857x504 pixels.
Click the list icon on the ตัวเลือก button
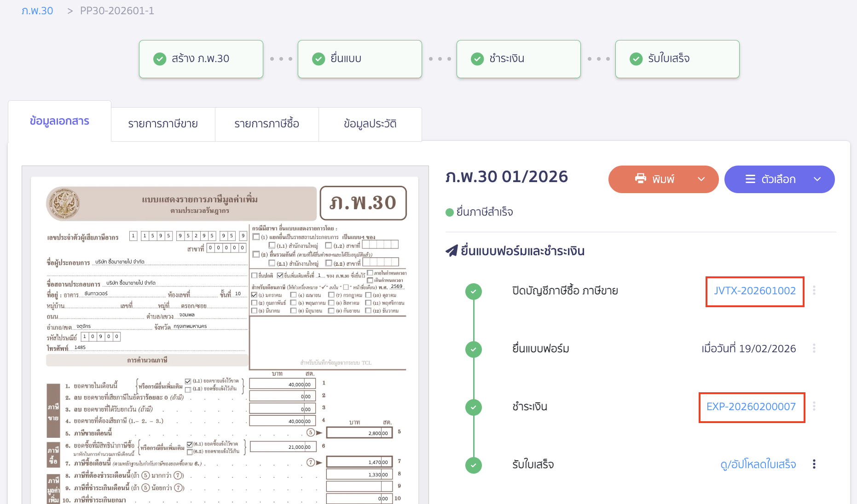(x=751, y=179)
